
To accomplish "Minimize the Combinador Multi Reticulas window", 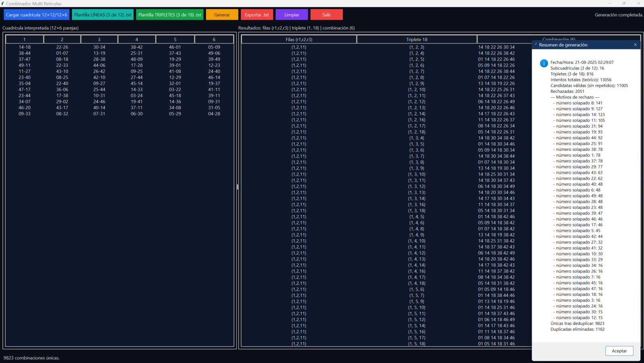I will tap(610, 3).
